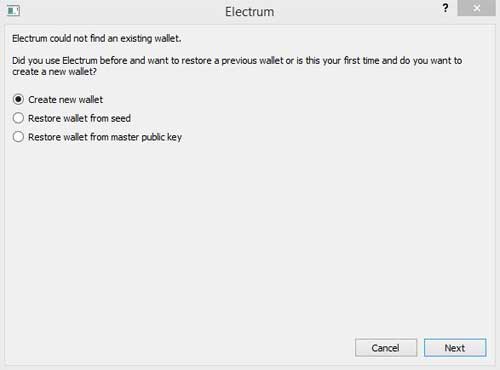Click the Electrum window title text
Viewport: 500px width, 370px height.
[249, 12]
